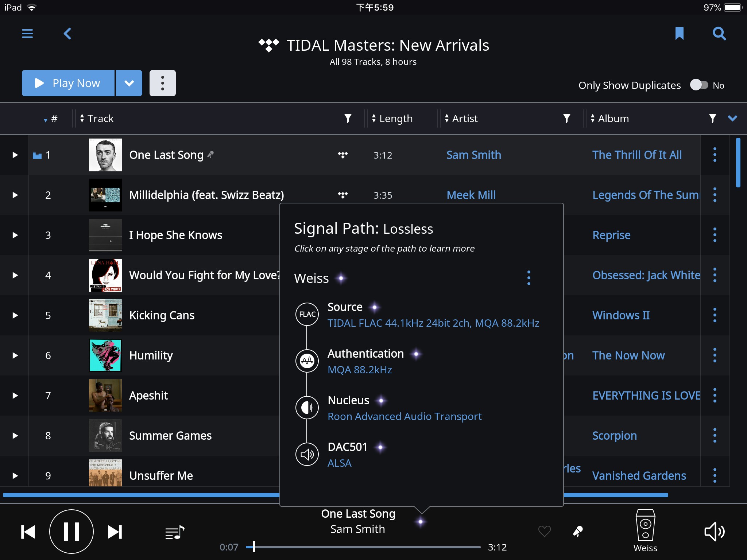Seek within the playback progress bar
This screenshot has height=560, width=747.
[x=363, y=547]
